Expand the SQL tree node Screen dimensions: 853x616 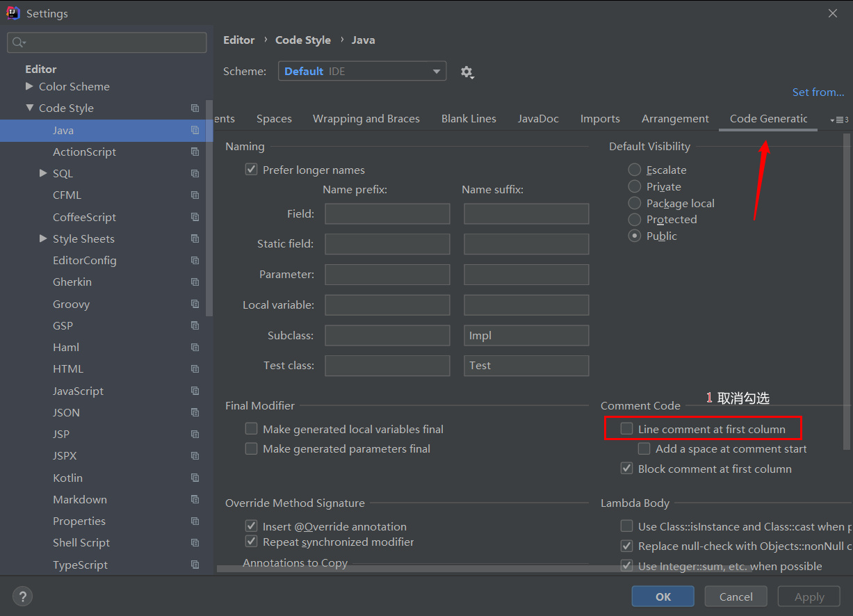coord(43,173)
